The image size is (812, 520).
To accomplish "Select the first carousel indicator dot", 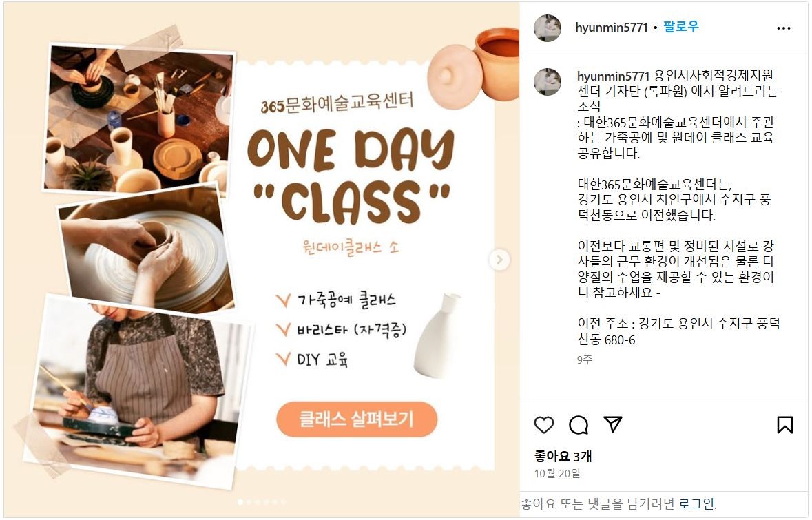I will pos(240,502).
